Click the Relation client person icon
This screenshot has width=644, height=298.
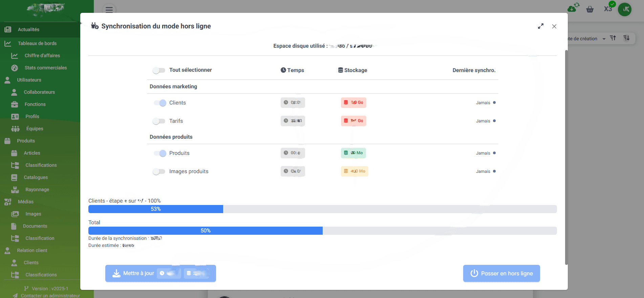click(7, 250)
